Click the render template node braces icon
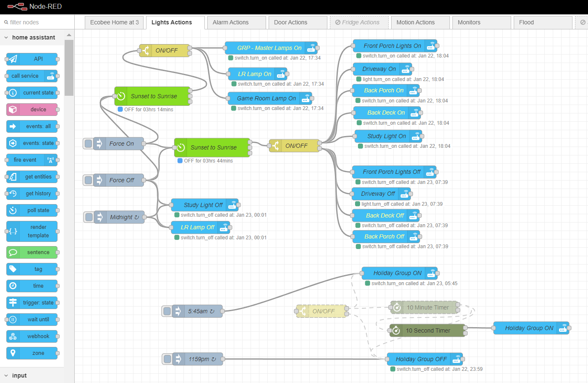 (13, 231)
